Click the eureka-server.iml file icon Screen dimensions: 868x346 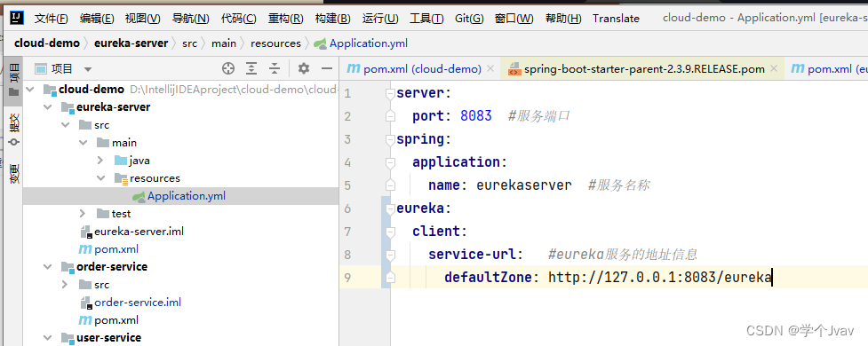point(86,232)
